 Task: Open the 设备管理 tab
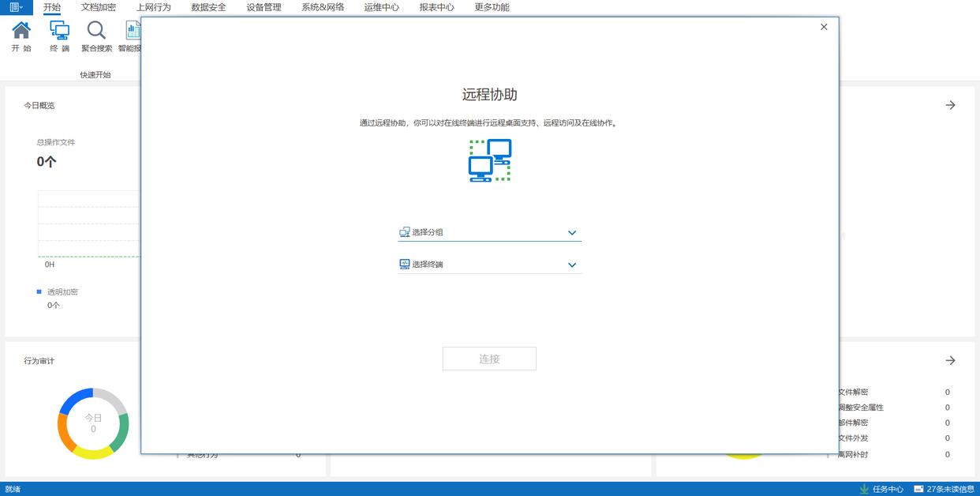click(x=264, y=7)
